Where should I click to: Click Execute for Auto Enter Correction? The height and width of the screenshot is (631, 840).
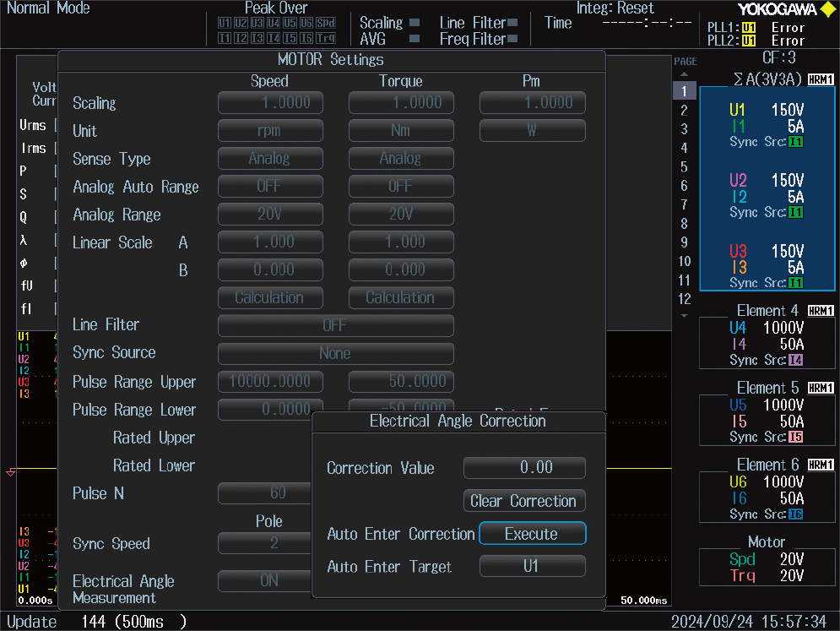(533, 533)
